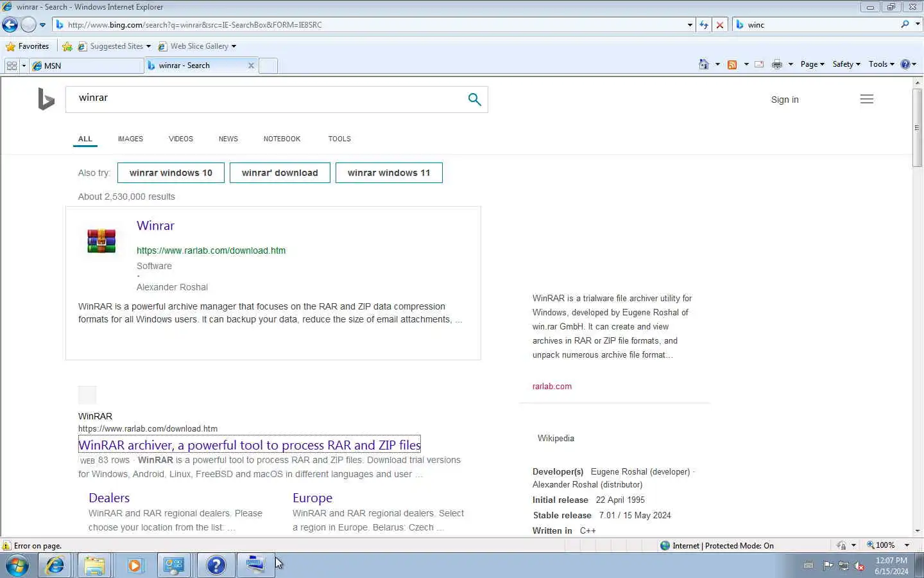Click the green rarlab.com/download.htm URL
This screenshot has height=578, width=924.
point(211,250)
